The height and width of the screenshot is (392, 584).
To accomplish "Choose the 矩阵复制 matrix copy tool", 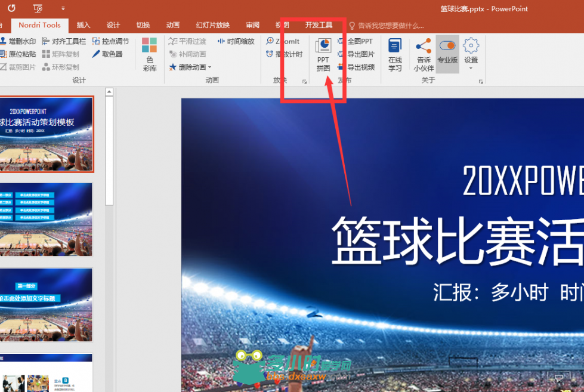I will pos(61,54).
